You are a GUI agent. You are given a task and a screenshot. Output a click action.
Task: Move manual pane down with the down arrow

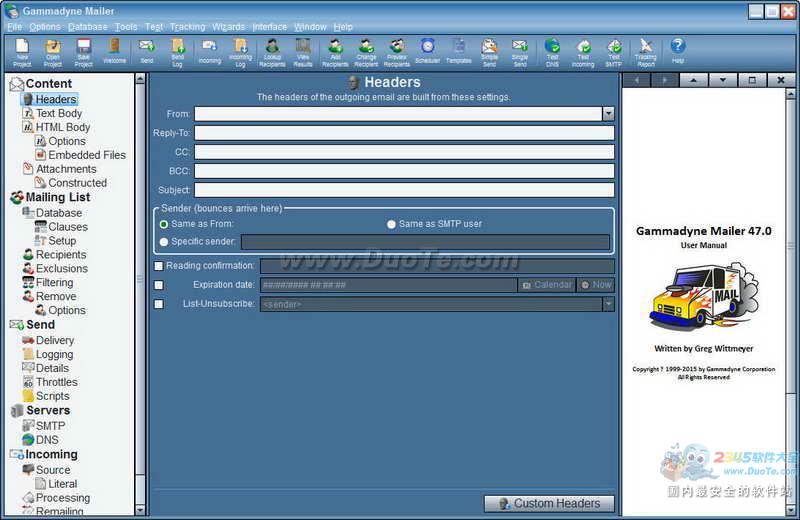[x=722, y=80]
